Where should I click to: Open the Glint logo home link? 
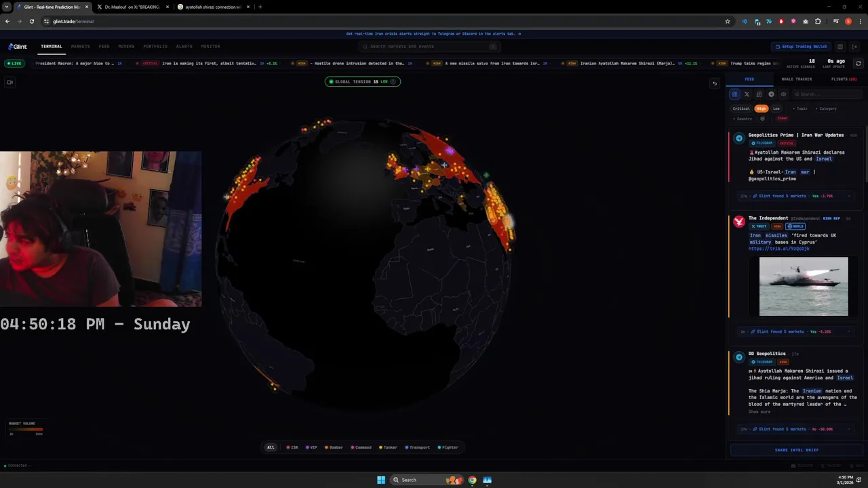(x=18, y=47)
